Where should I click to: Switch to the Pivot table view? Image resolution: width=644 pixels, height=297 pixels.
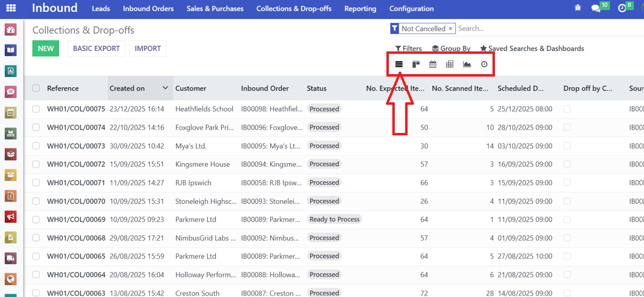[450, 64]
